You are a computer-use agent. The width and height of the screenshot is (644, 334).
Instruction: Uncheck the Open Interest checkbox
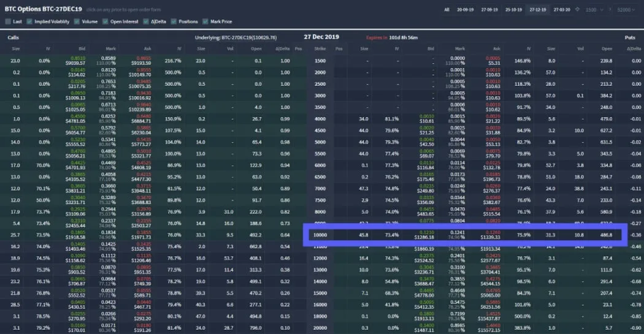tap(105, 21)
